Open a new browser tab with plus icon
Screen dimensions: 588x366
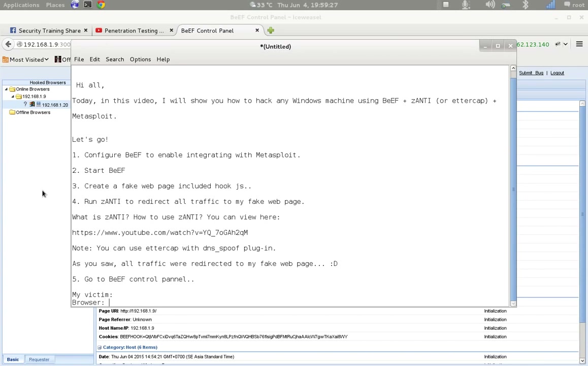click(x=271, y=30)
